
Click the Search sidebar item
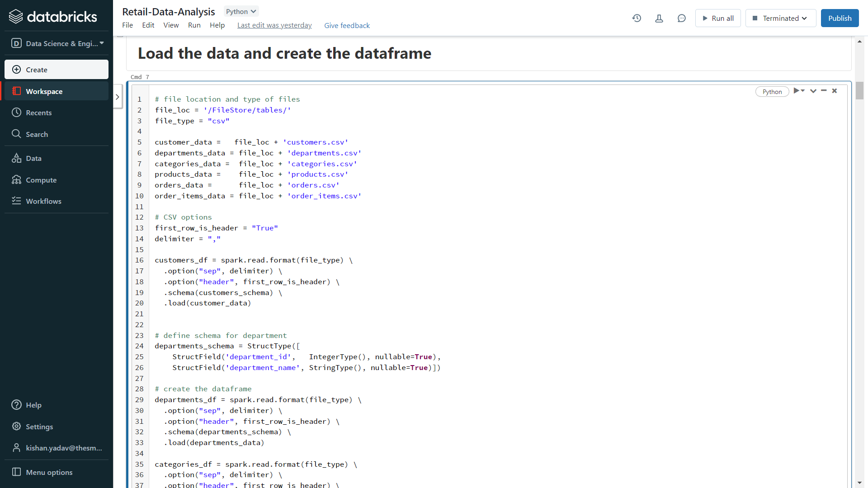pos(36,134)
